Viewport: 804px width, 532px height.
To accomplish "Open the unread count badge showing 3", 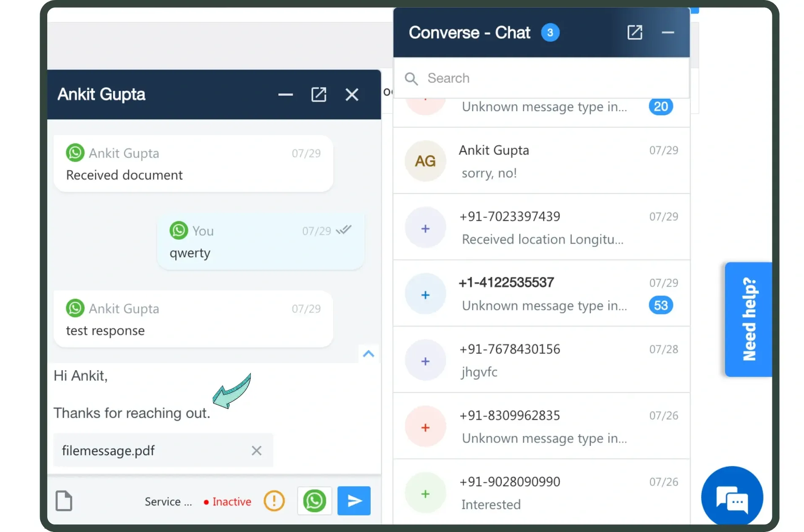I will (x=550, y=33).
